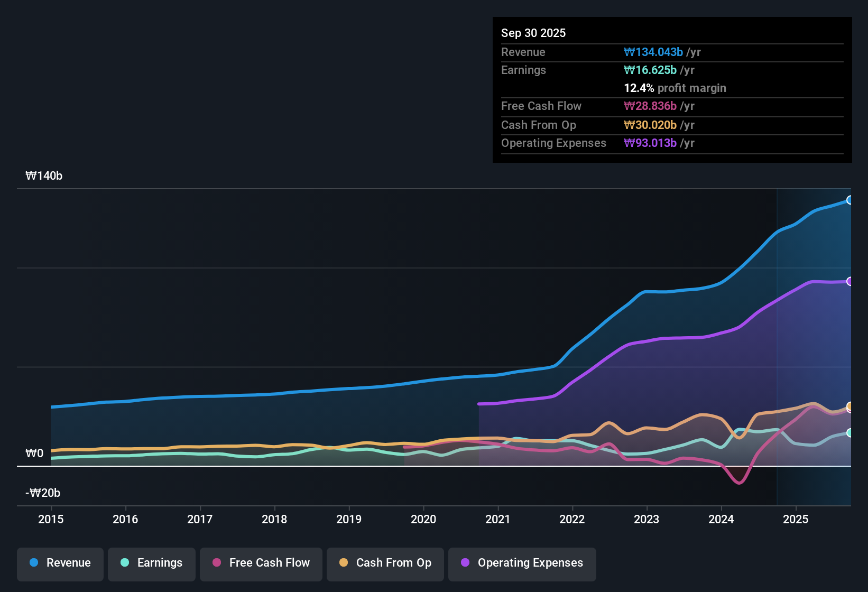Disable the Free Cash Flow series
Viewport: 868px width, 592px height.
261,563
